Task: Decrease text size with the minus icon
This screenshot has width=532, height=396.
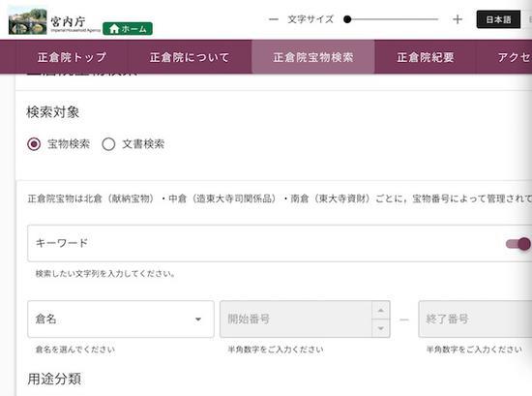Action: (274, 19)
